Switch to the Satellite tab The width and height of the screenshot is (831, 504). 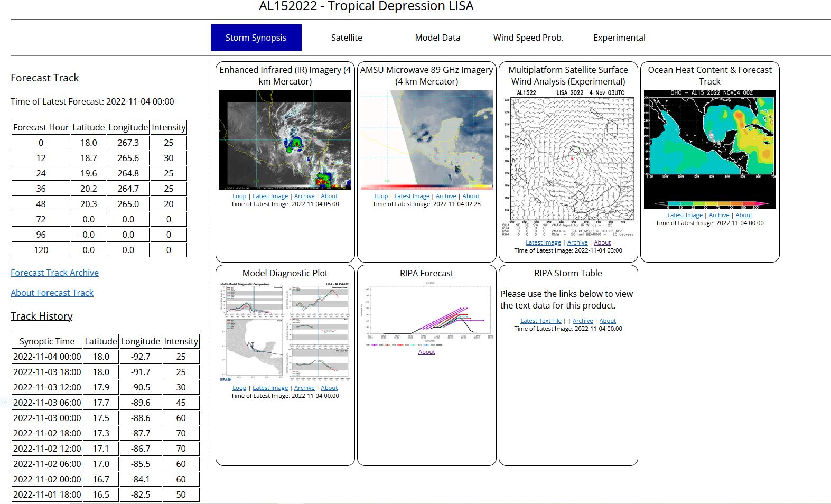tap(347, 38)
